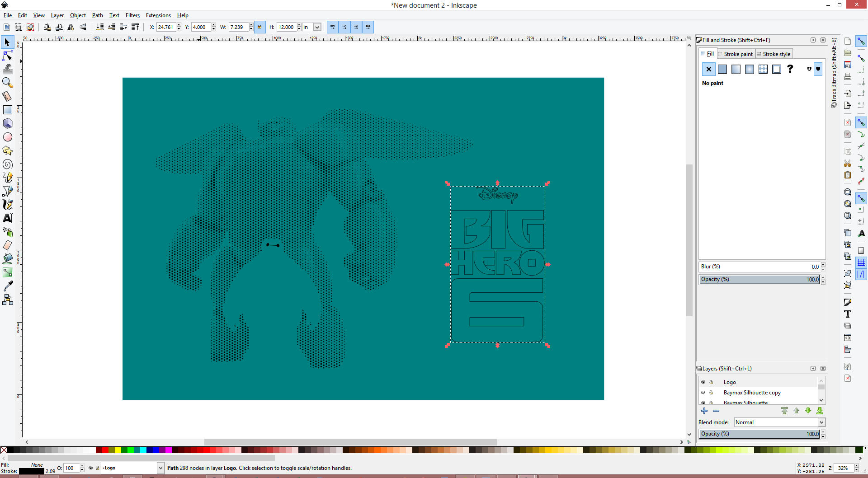Select the Tweak objects tool

click(8, 69)
